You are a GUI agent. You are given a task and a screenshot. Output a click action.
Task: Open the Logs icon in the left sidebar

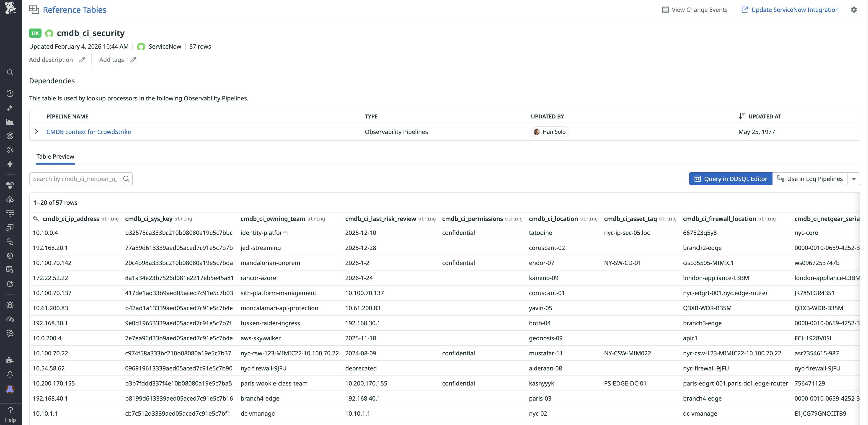(10, 213)
